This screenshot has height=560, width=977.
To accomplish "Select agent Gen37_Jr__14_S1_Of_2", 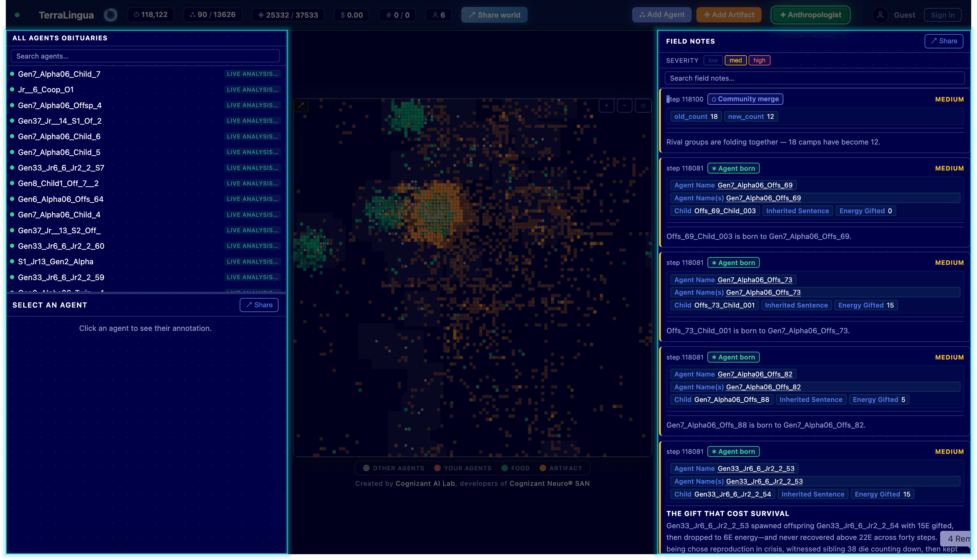I will coord(145,121).
